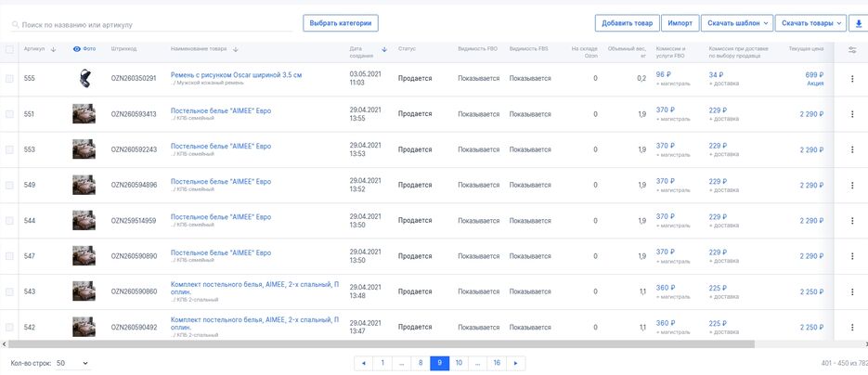Image resolution: width=868 pixels, height=375 pixels.
Task: Open three-dot menu for article 543
Action: pyautogui.click(x=852, y=291)
